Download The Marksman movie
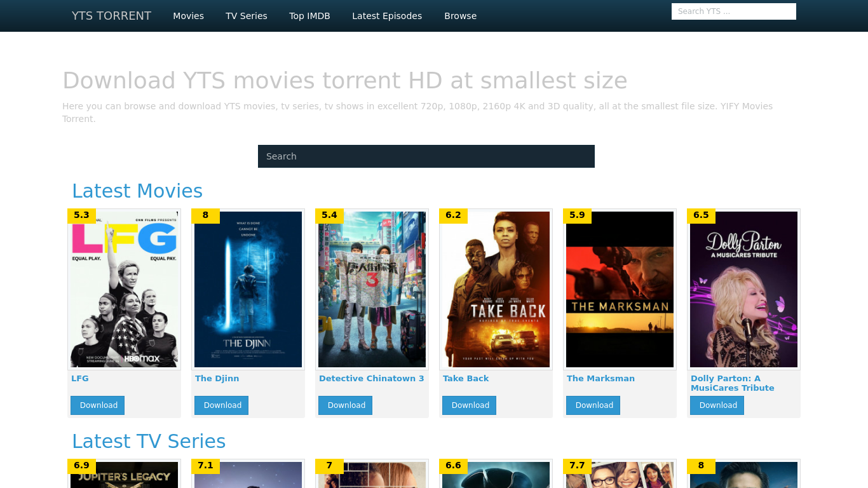868x488 pixels. (x=593, y=405)
